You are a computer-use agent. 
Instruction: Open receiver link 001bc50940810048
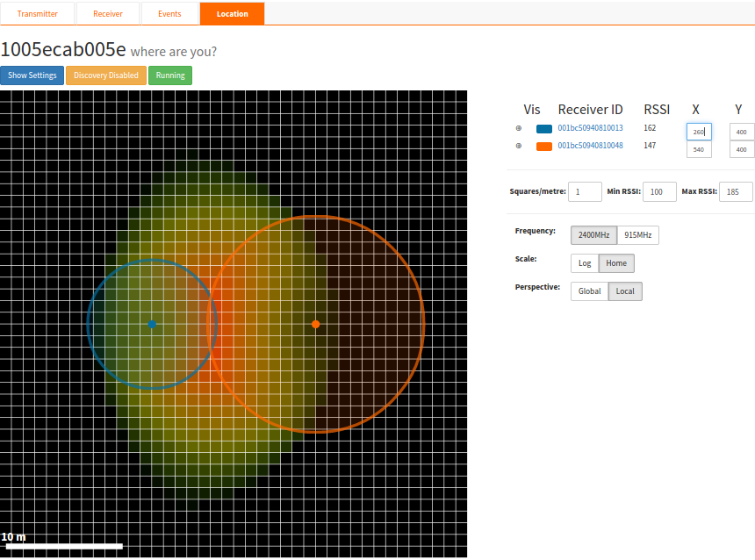[590, 146]
